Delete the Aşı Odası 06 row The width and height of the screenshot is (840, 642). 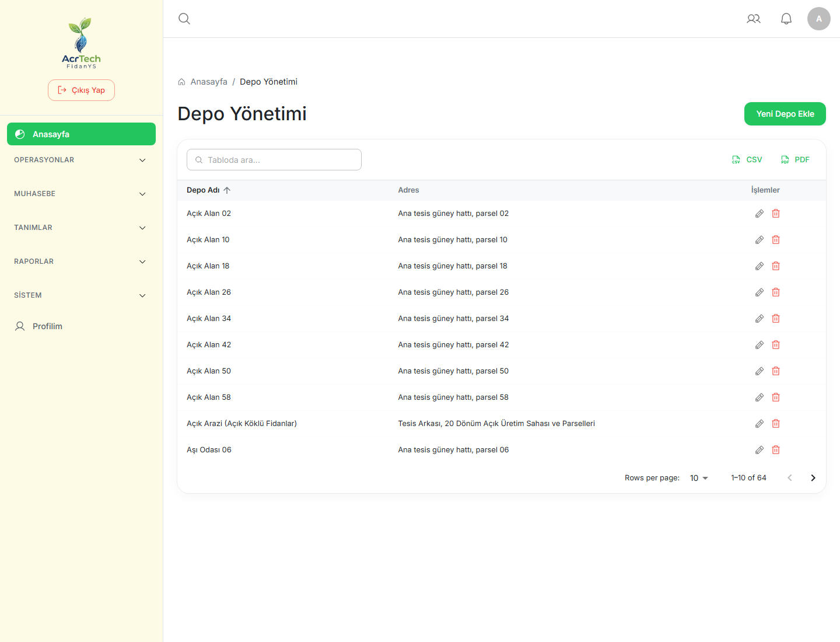[776, 450]
